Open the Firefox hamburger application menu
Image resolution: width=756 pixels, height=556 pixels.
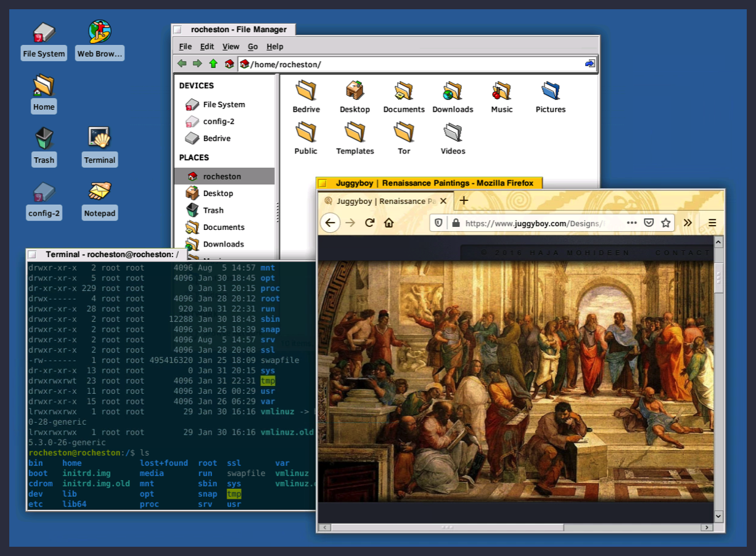712,223
